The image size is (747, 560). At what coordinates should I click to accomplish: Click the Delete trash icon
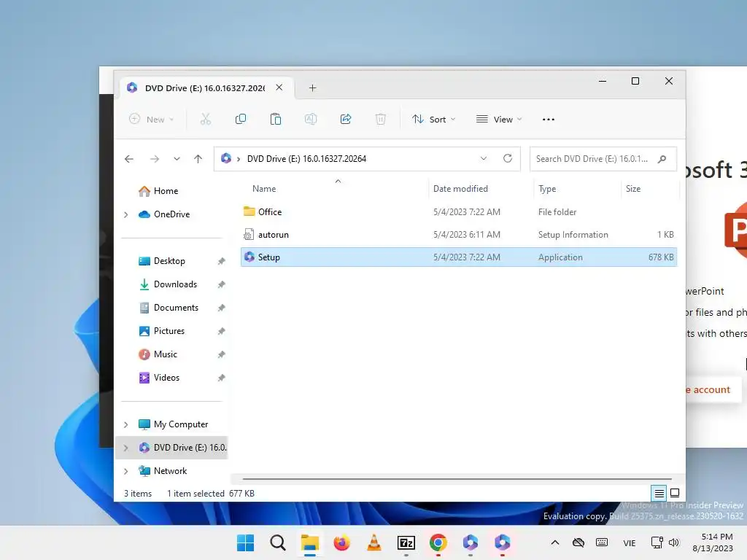(x=380, y=119)
